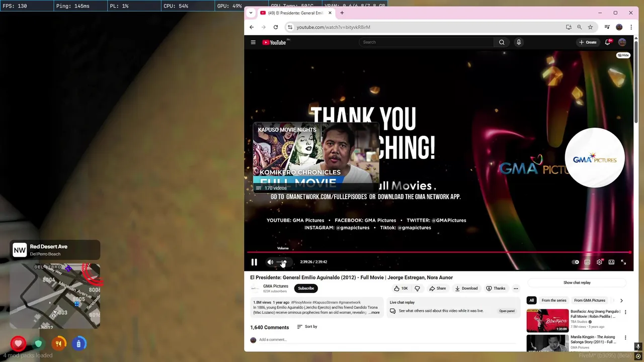
Task: Click the game HUD hunger icon
Action: (58, 344)
